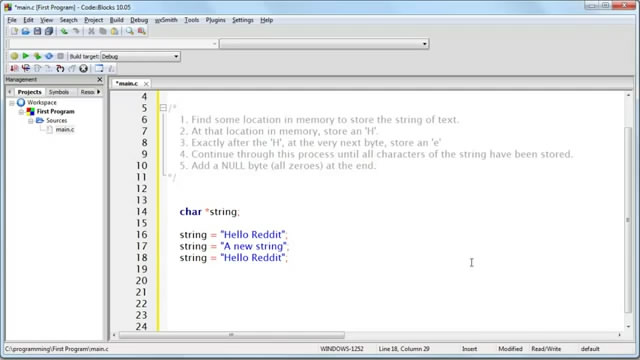Abort the build with the stop square icon
The height and width of the screenshot is (360, 640).
[60, 56]
